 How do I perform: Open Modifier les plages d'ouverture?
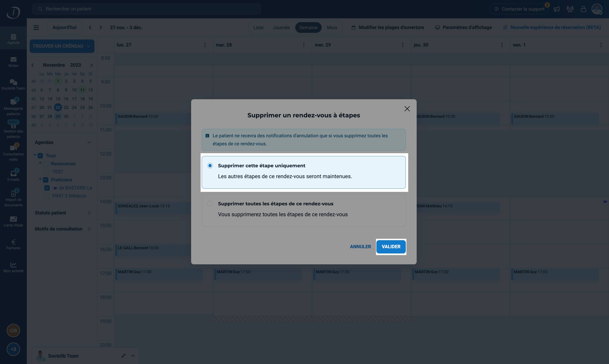[x=388, y=27]
